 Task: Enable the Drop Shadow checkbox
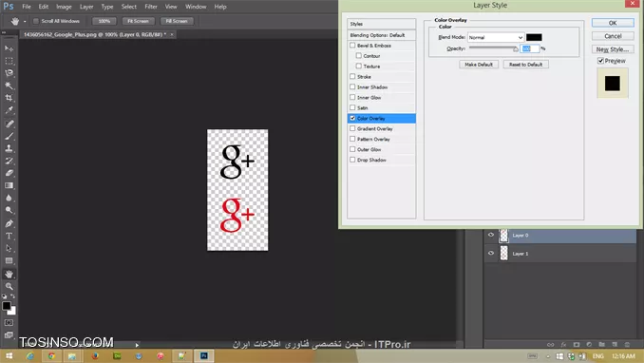tap(352, 160)
